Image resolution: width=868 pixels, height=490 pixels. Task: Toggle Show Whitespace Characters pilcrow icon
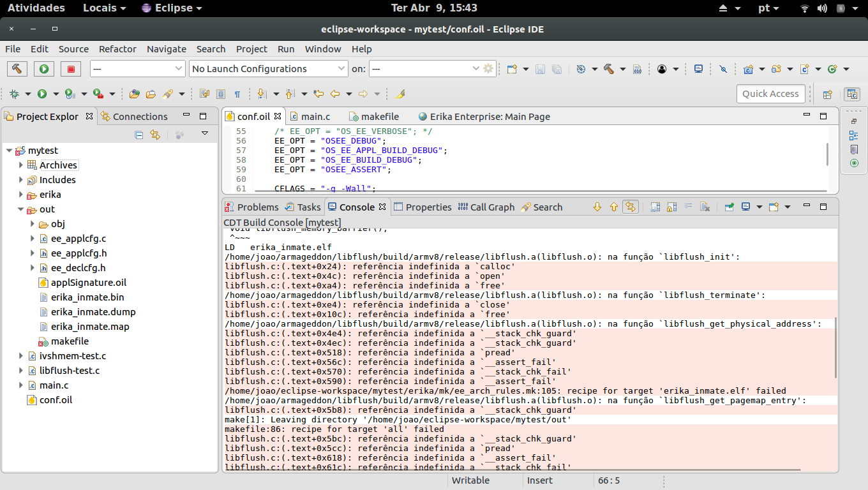(x=237, y=94)
